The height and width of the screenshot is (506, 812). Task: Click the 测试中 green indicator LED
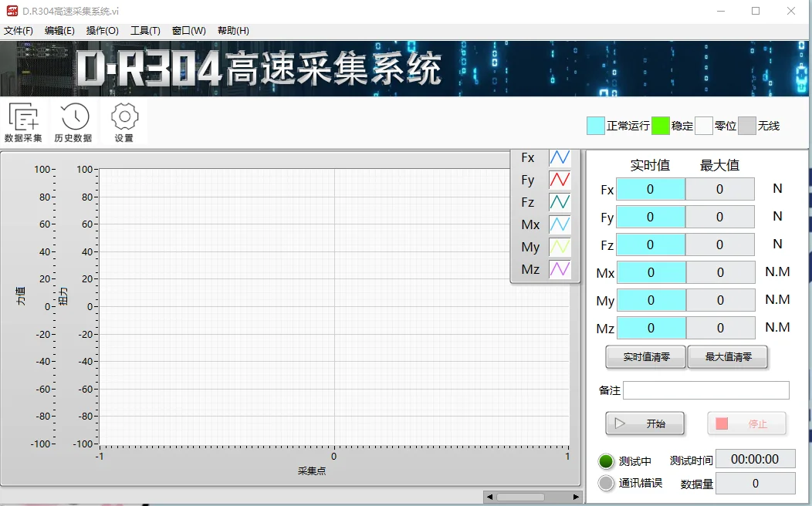605,460
